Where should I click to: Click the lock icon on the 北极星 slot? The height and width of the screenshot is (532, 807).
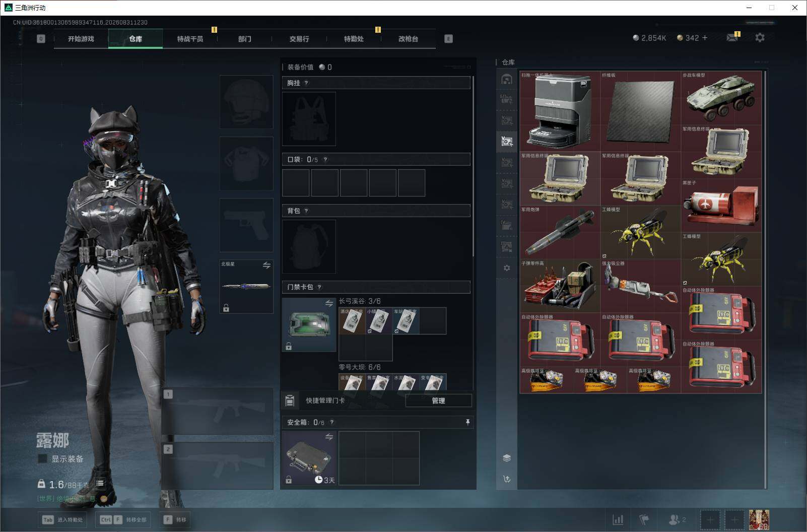click(x=226, y=308)
